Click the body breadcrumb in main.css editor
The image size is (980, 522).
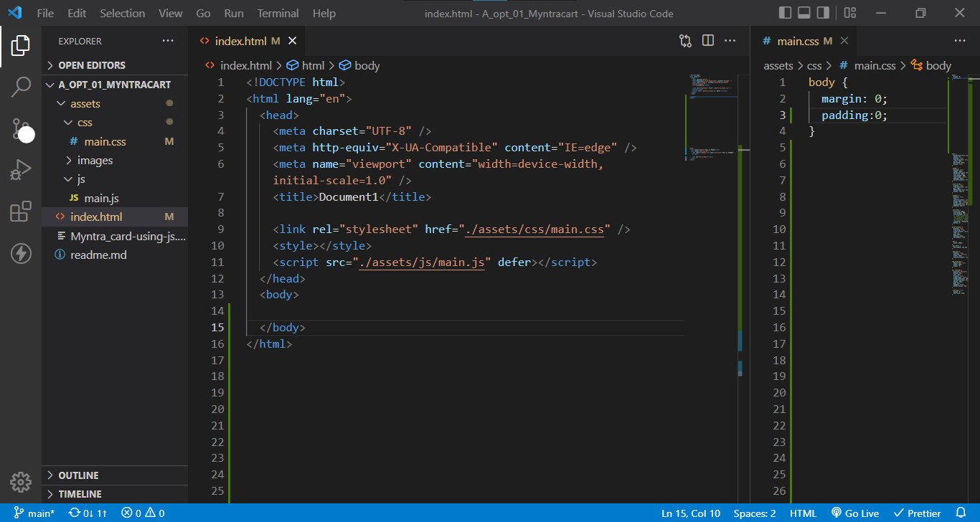[x=931, y=65]
